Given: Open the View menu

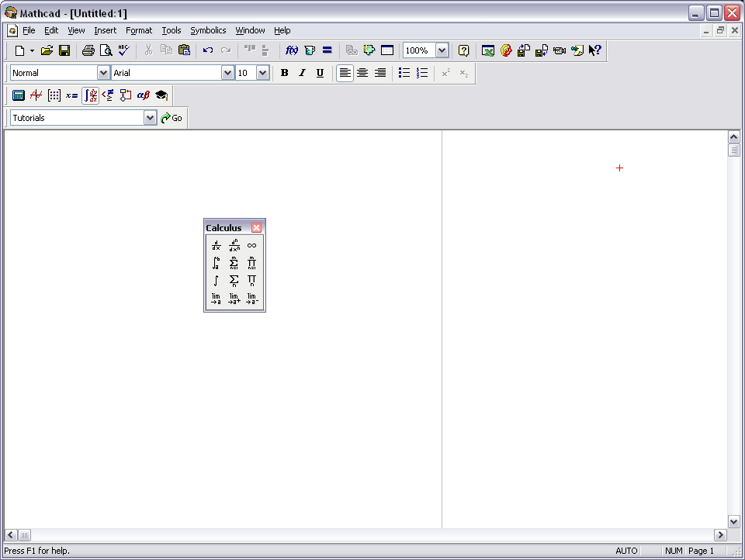Looking at the screenshot, I should coord(76,30).
